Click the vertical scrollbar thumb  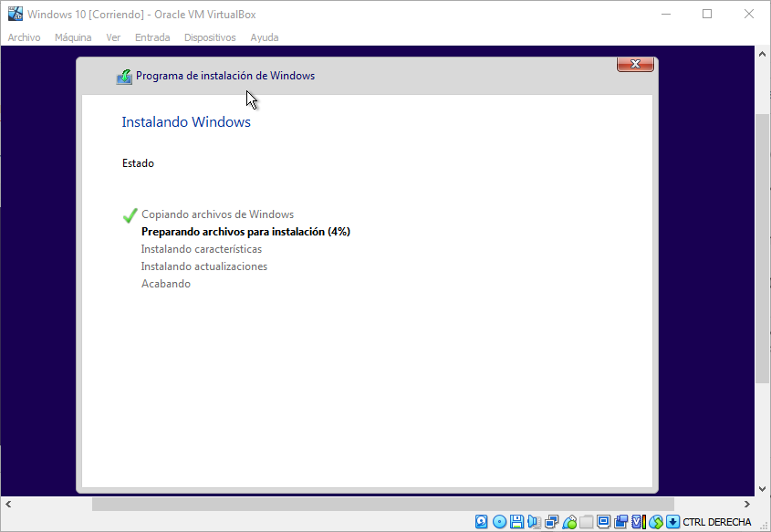(763, 249)
